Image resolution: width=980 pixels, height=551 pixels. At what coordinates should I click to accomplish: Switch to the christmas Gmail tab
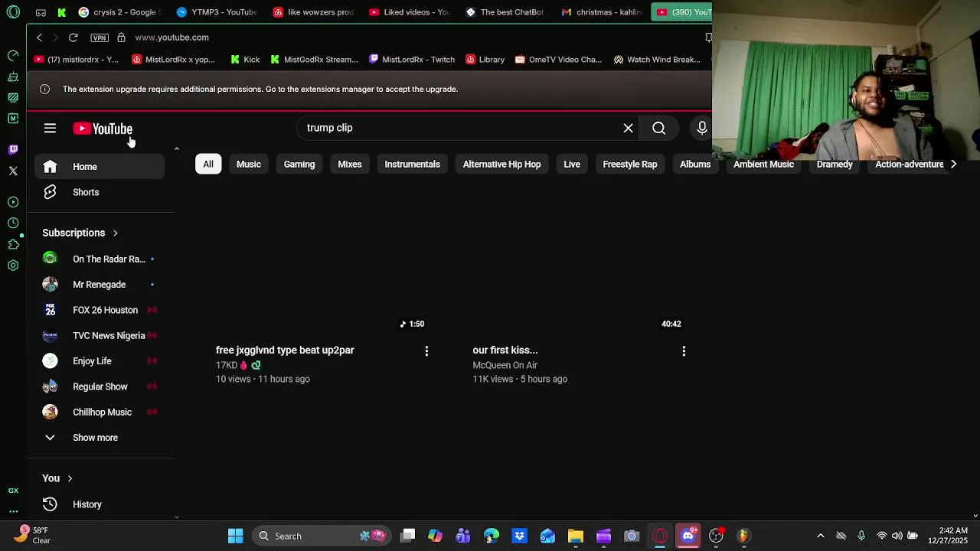pos(602,12)
